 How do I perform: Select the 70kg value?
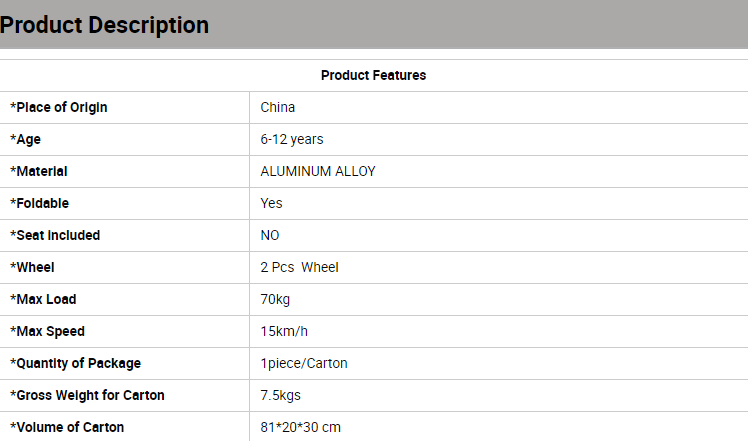click(x=275, y=299)
